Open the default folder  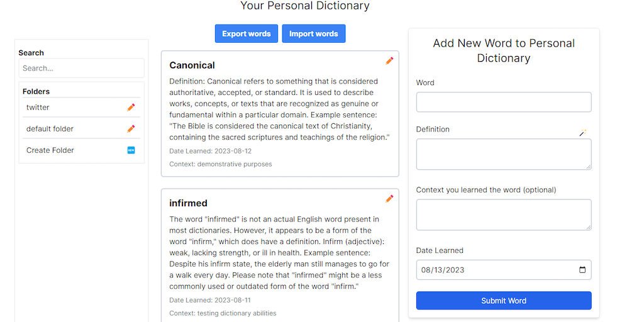click(x=50, y=129)
